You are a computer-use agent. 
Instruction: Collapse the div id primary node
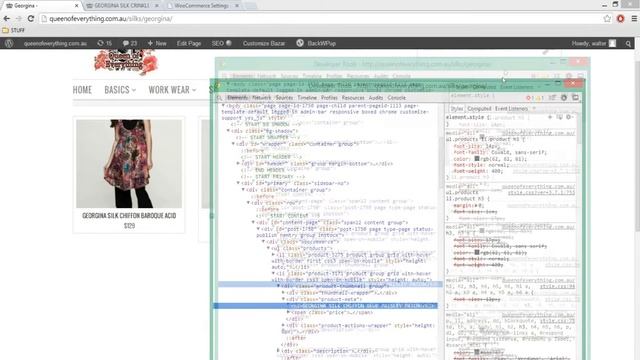coord(238,183)
